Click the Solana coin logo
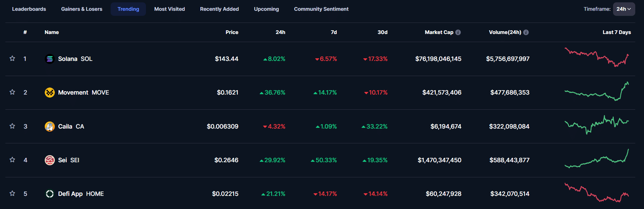 pos(50,59)
